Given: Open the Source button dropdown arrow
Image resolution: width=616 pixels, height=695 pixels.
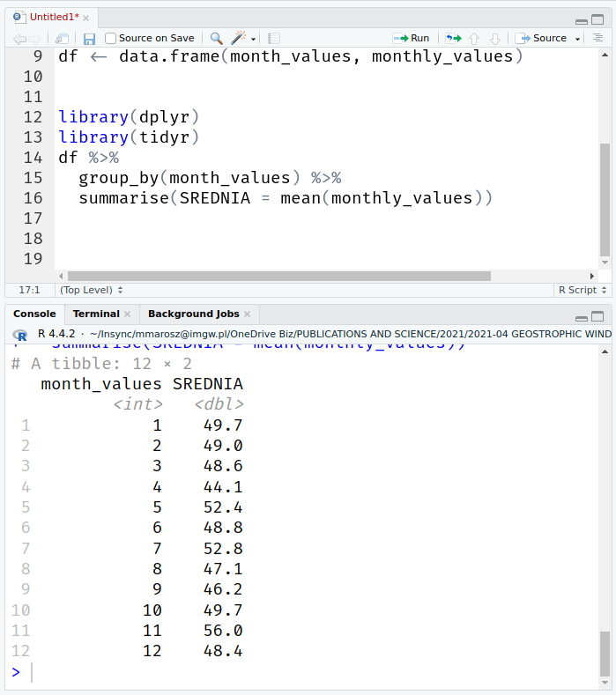Looking at the screenshot, I should [578, 39].
